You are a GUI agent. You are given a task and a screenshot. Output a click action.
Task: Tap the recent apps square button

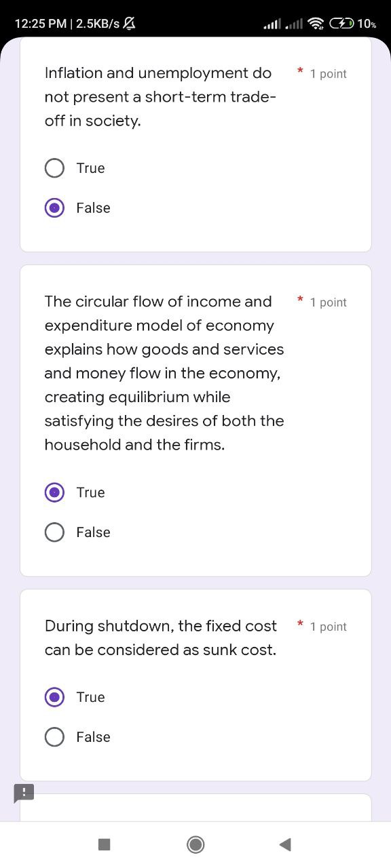104,844
